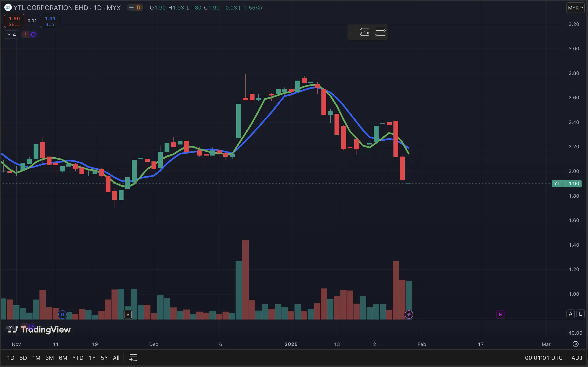Click the blue D dividend marker
The image size is (588, 367).
point(62,314)
